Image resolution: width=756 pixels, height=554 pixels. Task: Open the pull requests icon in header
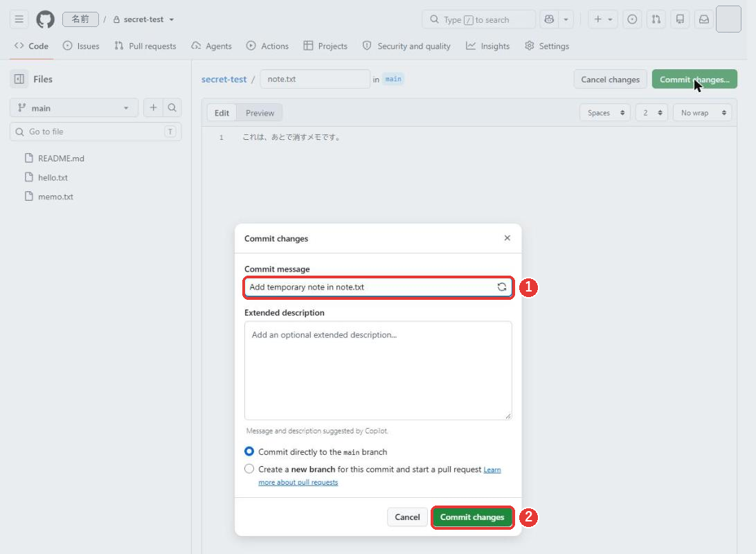click(656, 19)
